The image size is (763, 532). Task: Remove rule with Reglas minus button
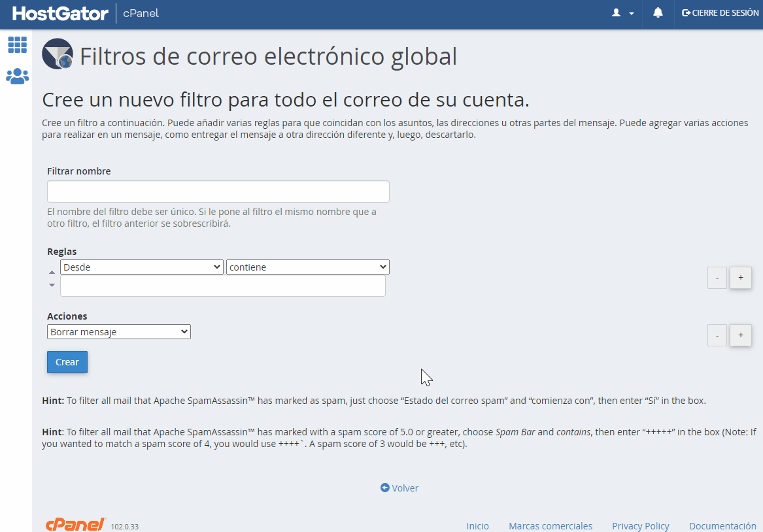pyautogui.click(x=717, y=278)
